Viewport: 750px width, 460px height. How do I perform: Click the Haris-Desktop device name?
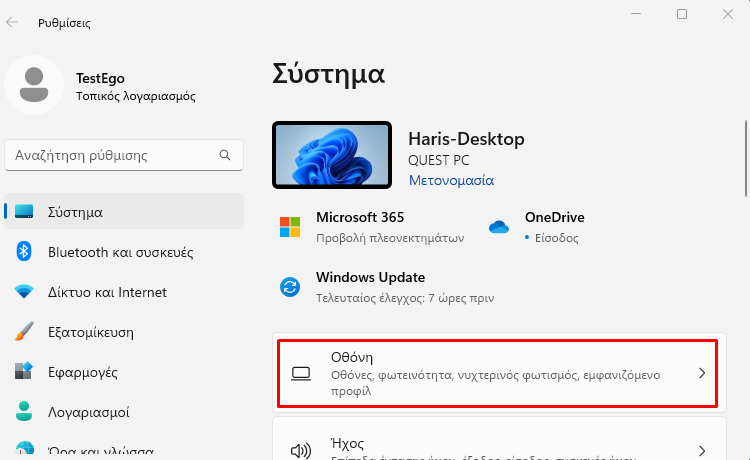(x=466, y=139)
